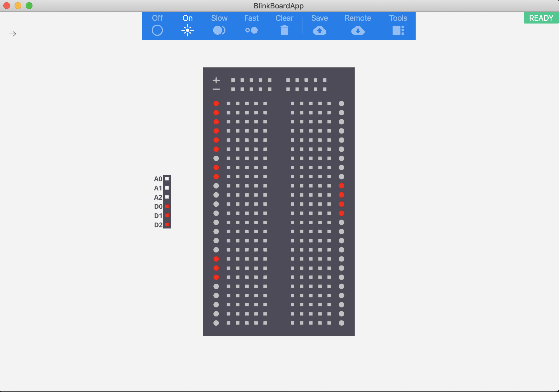The width and height of the screenshot is (559, 392).
Task: Select the Off mode circle icon
Action: coord(157,30)
